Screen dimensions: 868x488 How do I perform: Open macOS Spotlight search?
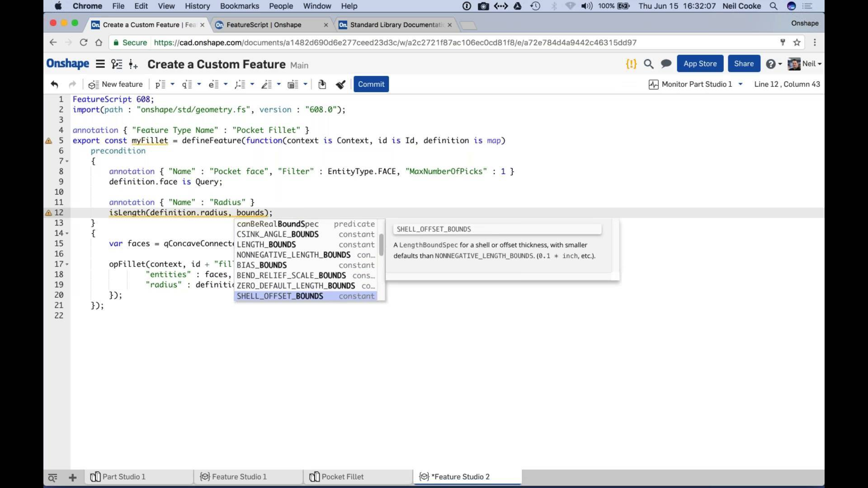point(773,6)
